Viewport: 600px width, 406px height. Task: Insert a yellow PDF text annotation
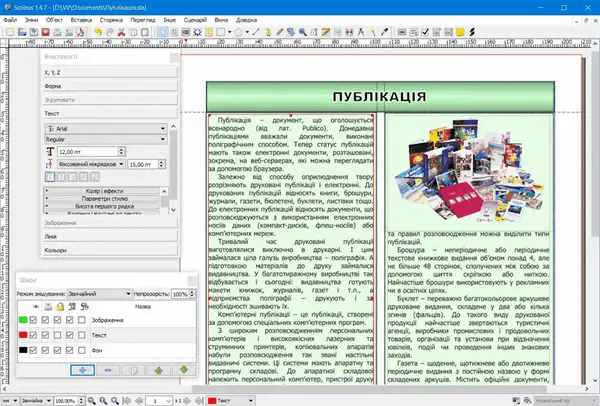pyautogui.click(x=460, y=32)
